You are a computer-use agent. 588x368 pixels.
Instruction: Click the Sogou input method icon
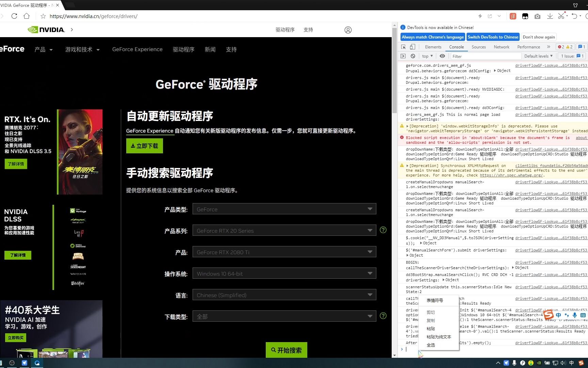click(548, 315)
